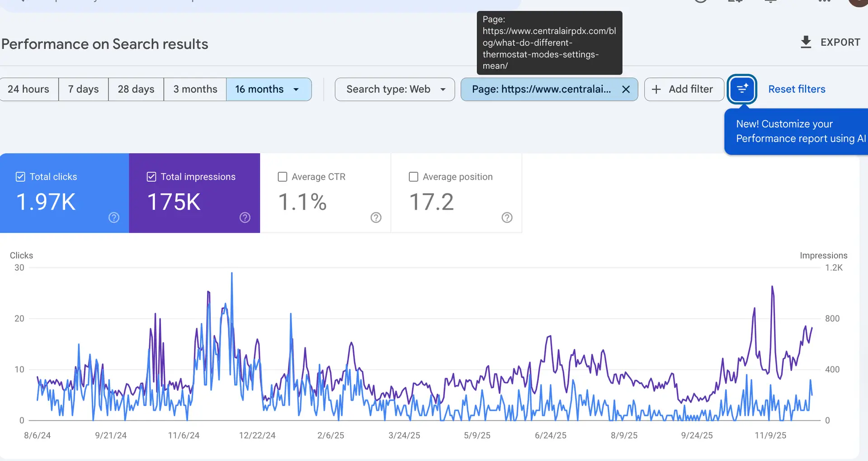The width and height of the screenshot is (868, 461).
Task: Switch to the 28 days range
Action: click(136, 89)
